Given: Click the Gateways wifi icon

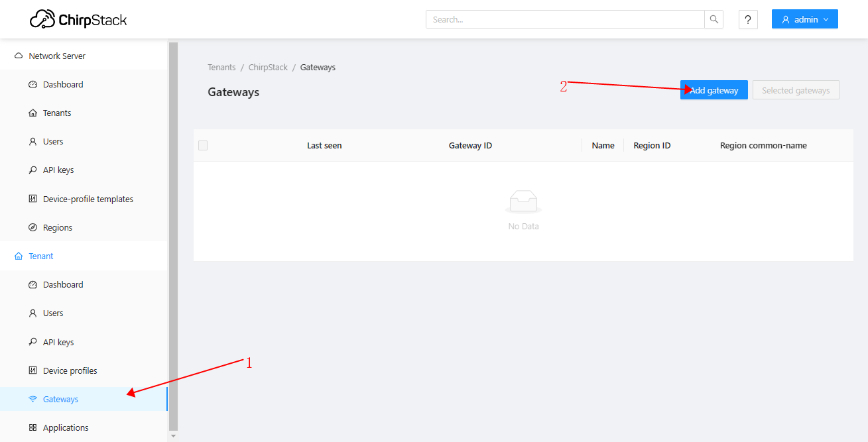Looking at the screenshot, I should point(33,400).
